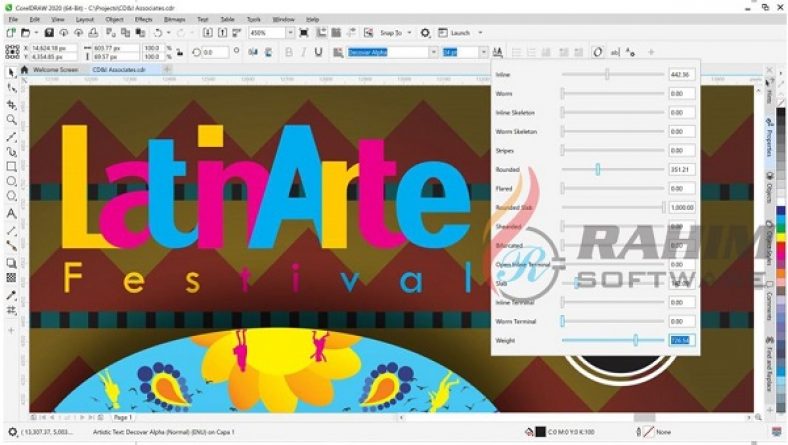Image resolution: width=788 pixels, height=445 pixels.
Task: Toggle mirror horizontally button
Action: 253,52
